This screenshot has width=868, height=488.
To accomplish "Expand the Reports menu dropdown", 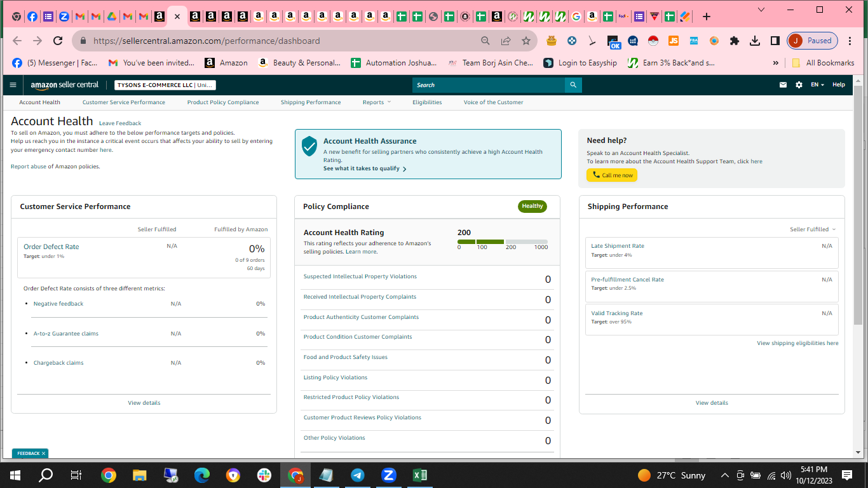I will tap(377, 102).
